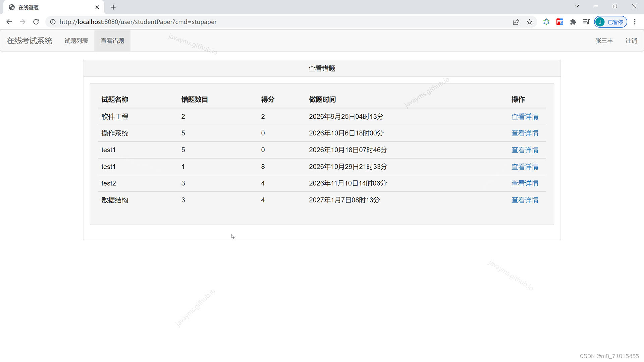Open the media playback control icon

(x=586, y=22)
